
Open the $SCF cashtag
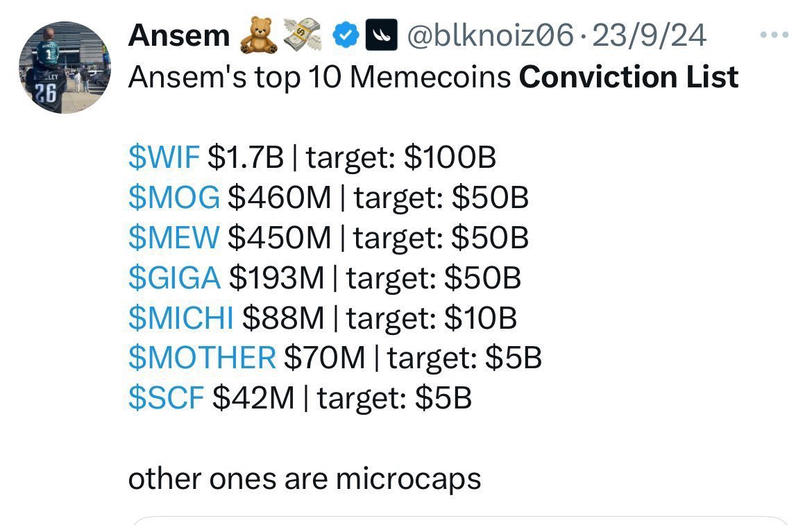coord(166,398)
